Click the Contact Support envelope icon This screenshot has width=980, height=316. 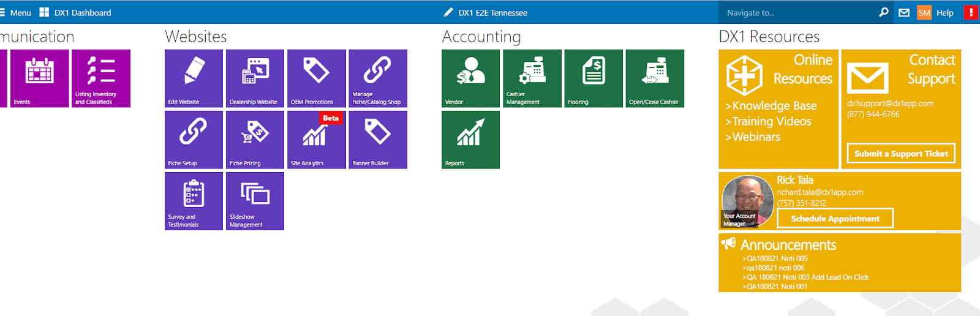(x=868, y=78)
